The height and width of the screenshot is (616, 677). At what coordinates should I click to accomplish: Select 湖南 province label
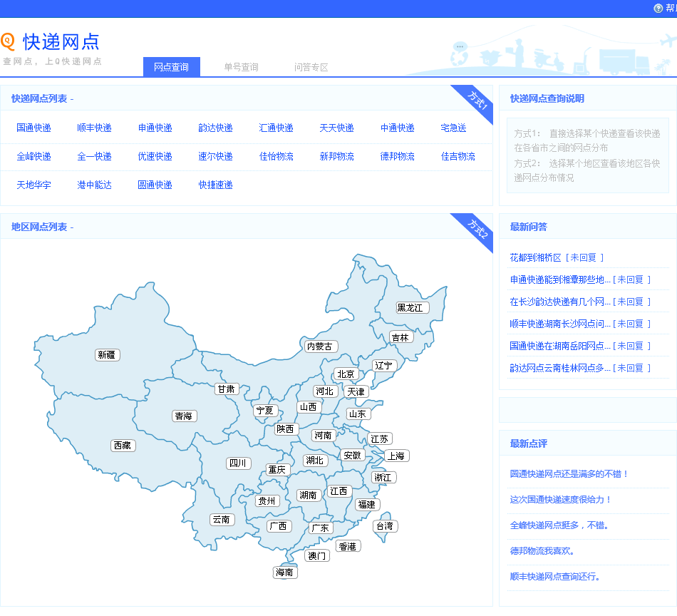309,495
